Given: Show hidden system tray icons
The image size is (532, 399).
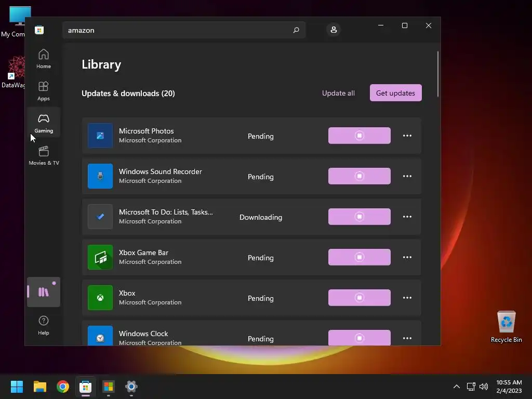Looking at the screenshot, I should click(457, 387).
